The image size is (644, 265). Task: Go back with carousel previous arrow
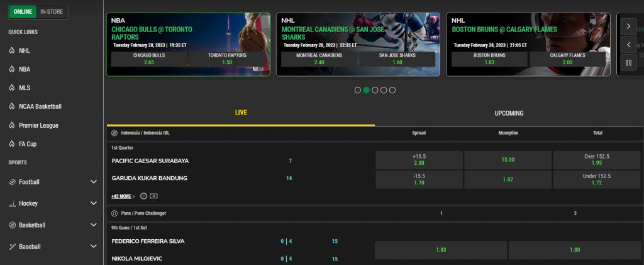click(x=628, y=44)
